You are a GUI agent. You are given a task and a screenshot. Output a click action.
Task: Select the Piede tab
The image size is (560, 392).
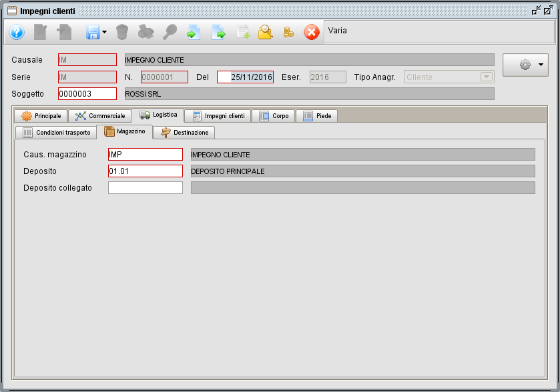click(318, 115)
